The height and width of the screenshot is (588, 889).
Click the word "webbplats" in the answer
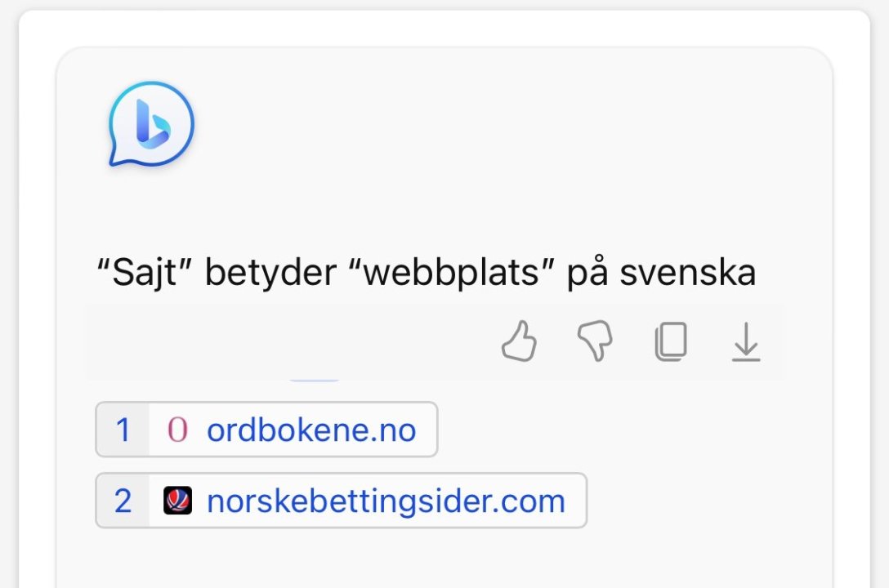coord(452,274)
